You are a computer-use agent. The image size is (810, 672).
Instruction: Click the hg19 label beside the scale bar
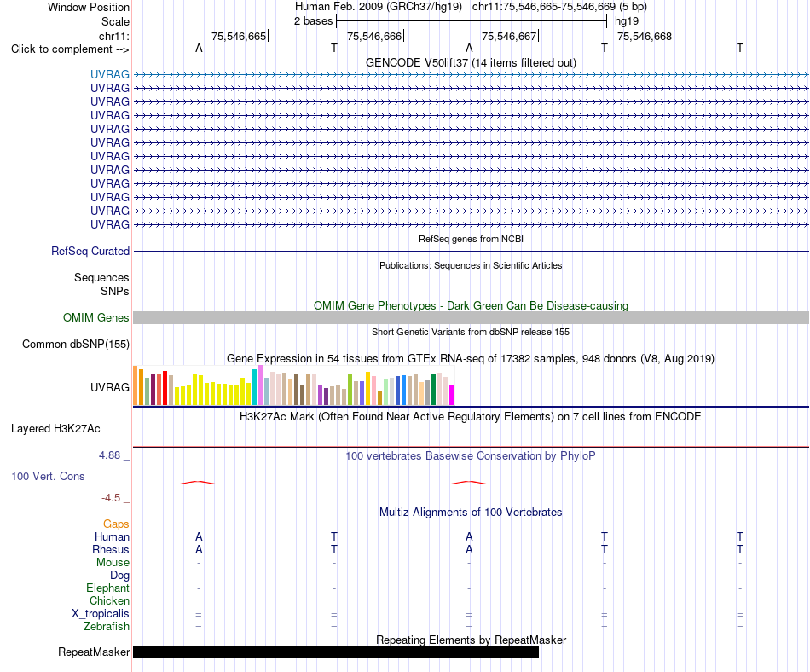[x=627, y=21]
